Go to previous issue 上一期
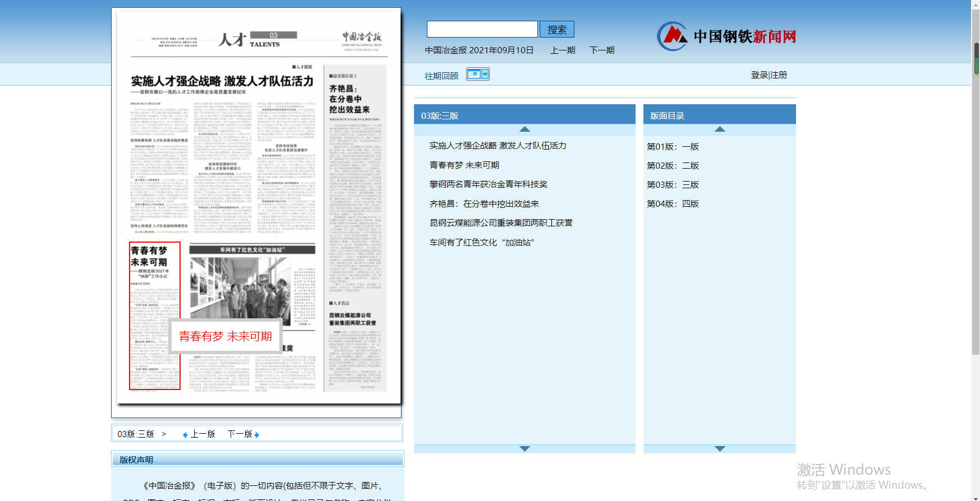 (x=563, y=50)
